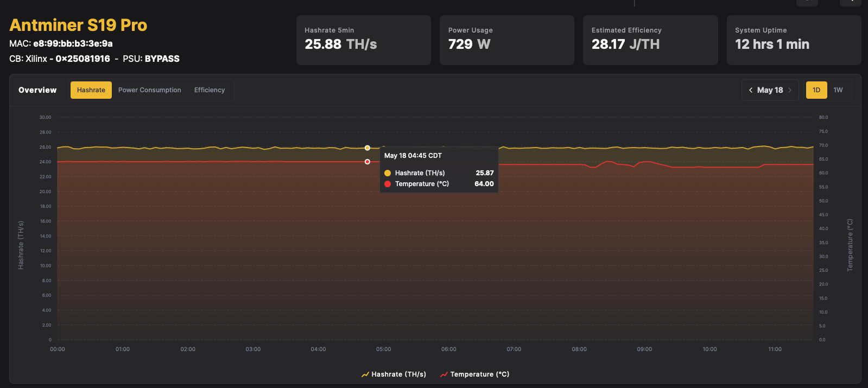Image resolution: width=868 pixels, height=388 pixels.
Task: Click the yellow swatch in tooltip for Hashrate
Action: (x=388, y=173)
